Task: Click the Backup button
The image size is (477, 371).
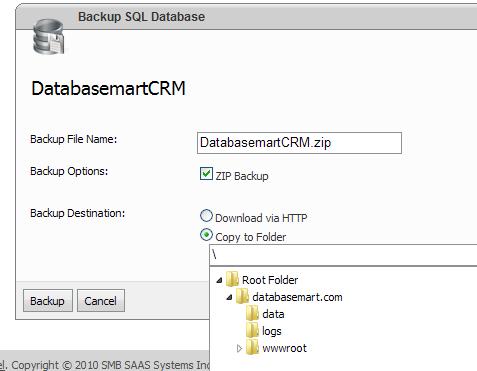Action: point(48,301)
